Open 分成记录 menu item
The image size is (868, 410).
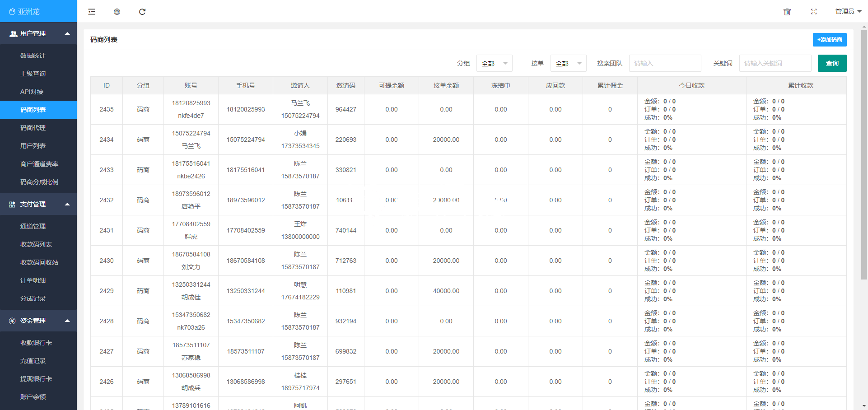pyautogui.click(x=38, y=298)
